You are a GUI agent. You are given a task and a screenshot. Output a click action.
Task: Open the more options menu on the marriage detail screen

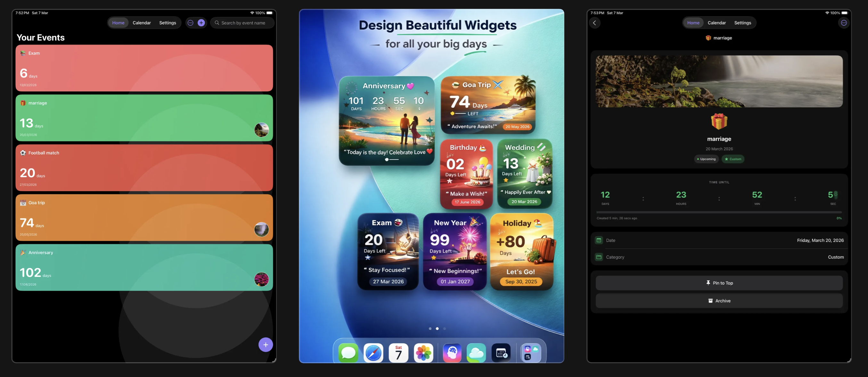point(844,22)
